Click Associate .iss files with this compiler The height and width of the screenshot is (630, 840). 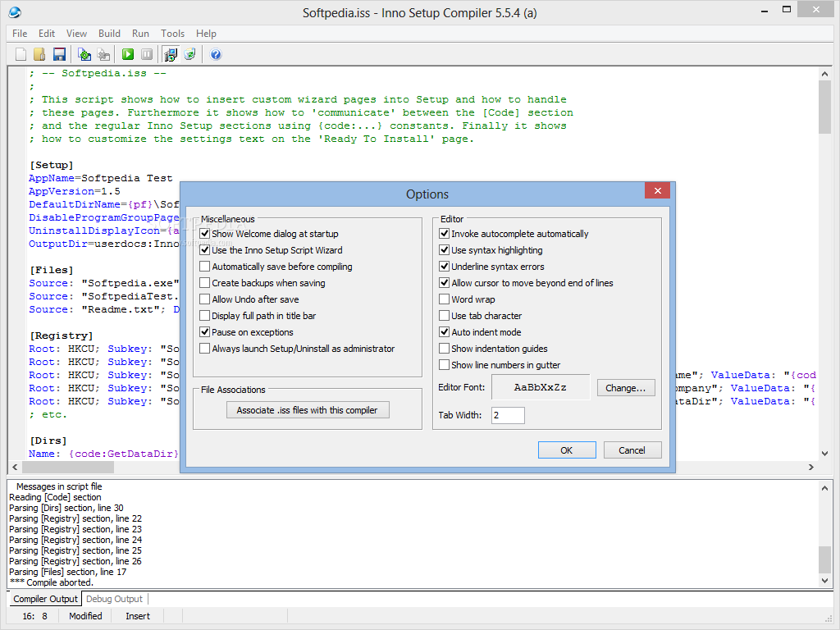click(x=308, y=410)
